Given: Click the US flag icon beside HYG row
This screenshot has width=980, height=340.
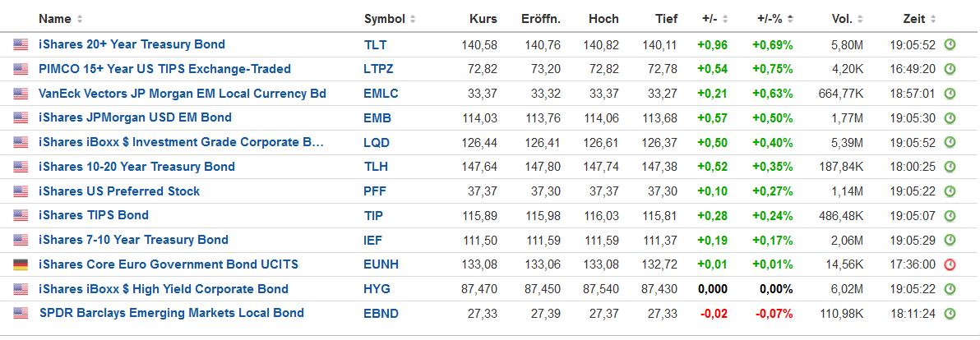Looking at the screenshot, I should pyautogui.click(x=20, y=289).
